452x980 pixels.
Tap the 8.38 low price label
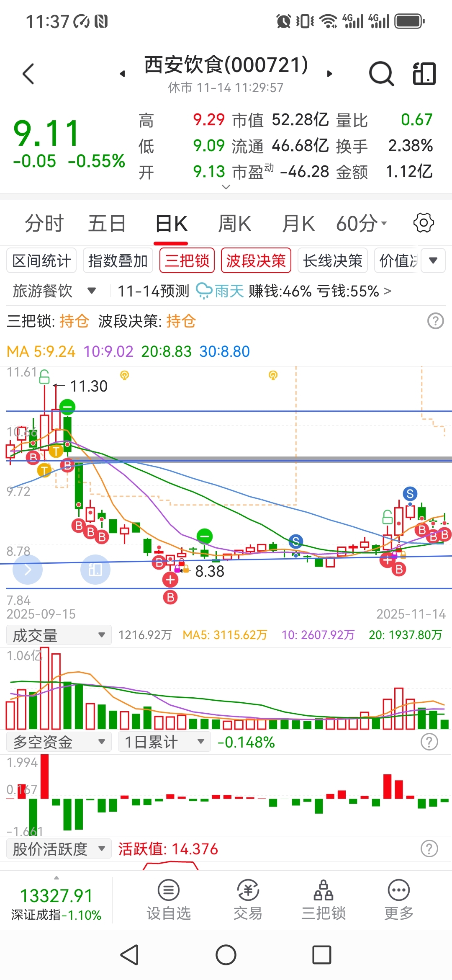(x=210, y=571)
